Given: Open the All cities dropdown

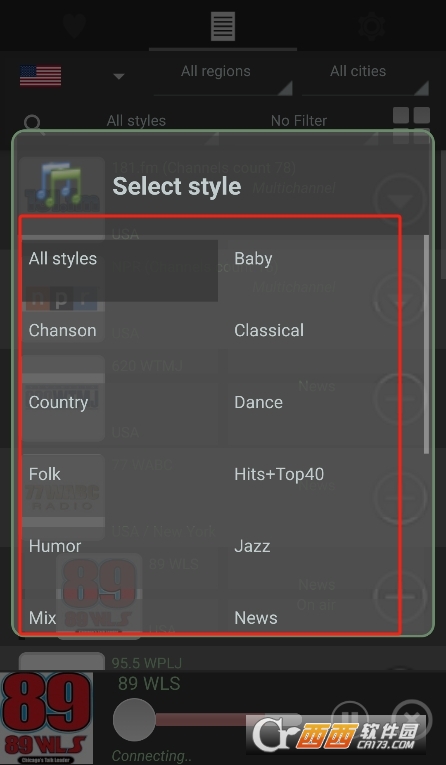Looking at the screenshot, I should 365,78.
